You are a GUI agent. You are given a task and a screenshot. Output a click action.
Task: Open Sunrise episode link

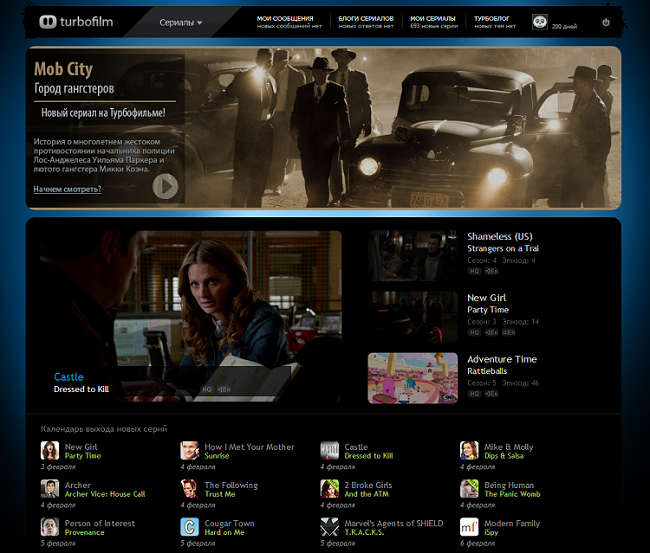[217, 456]
